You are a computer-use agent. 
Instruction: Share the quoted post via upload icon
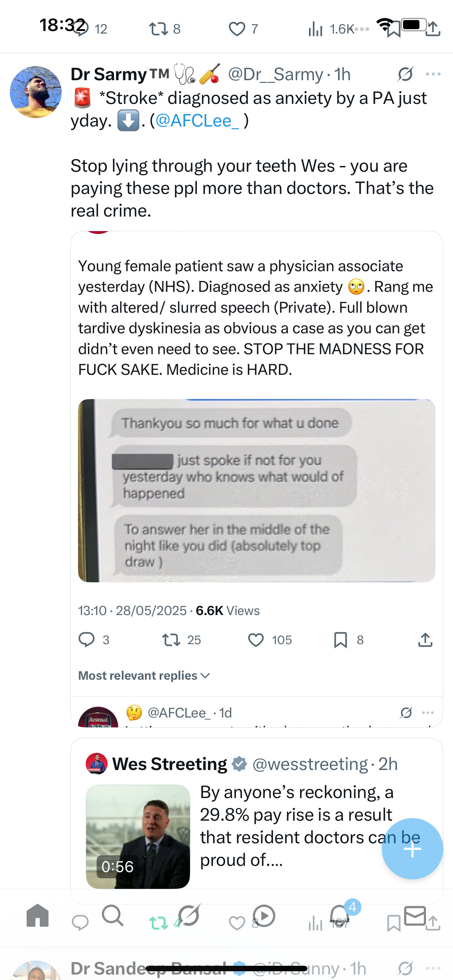(x=425, y=640)
